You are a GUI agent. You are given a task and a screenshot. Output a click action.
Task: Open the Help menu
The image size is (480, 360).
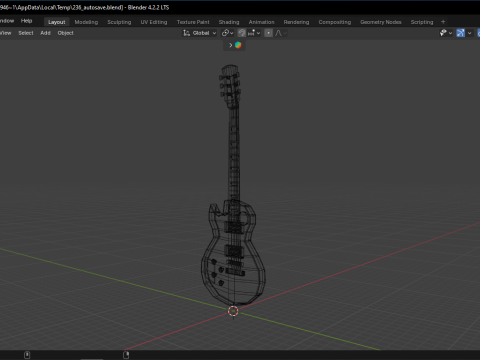[26, 21]
